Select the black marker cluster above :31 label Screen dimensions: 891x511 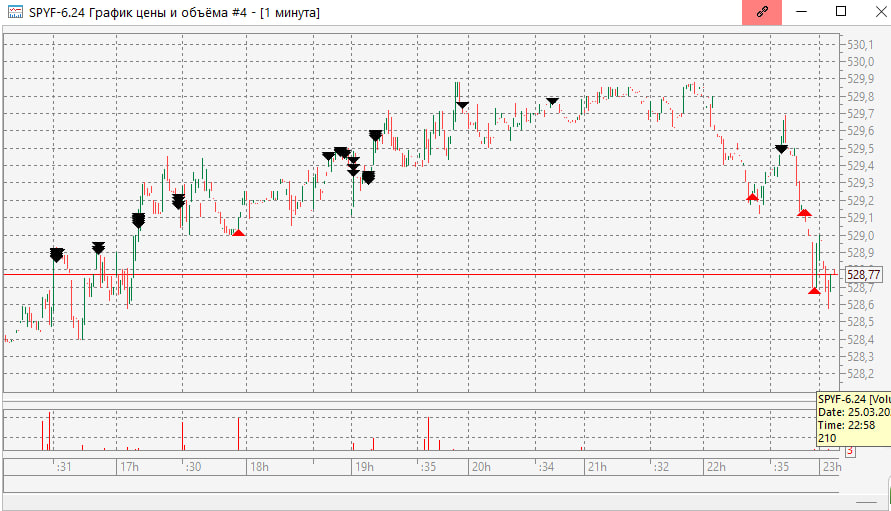(56, 255)
